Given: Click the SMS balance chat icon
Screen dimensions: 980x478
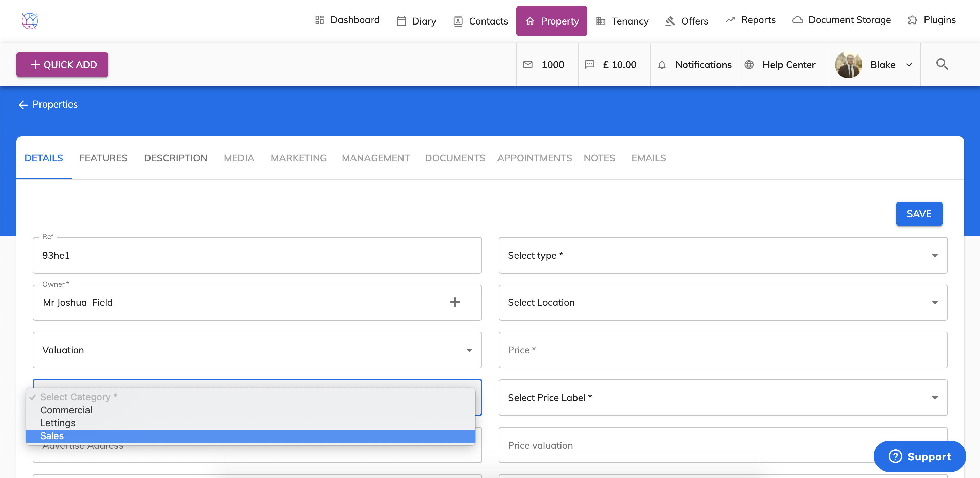Looking at the screenshot, I should coord(589,65).
